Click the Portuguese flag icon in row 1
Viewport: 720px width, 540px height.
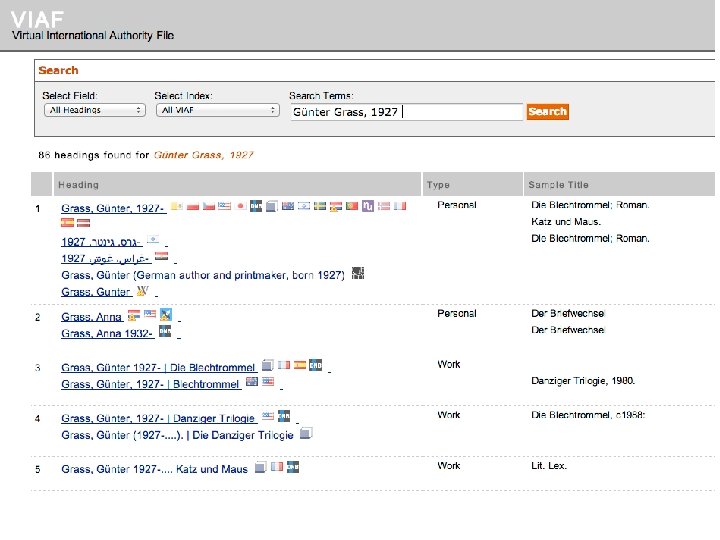352,206
